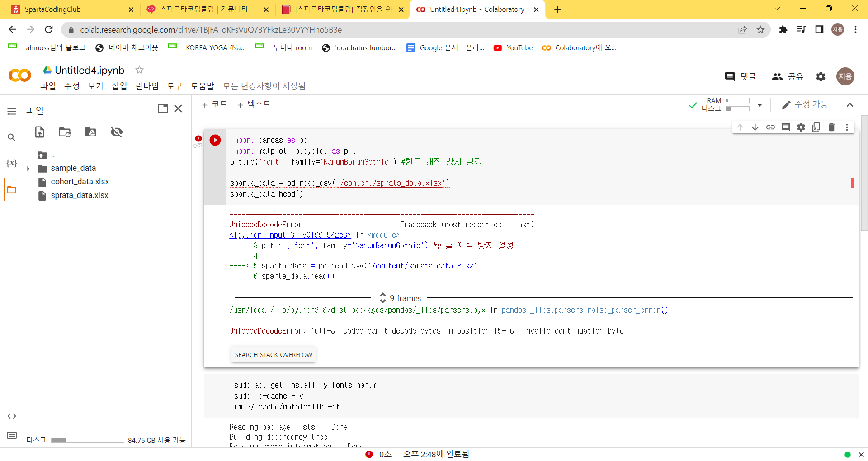
Task: Open the YouTube bookmark
Action: click(513, 48)
